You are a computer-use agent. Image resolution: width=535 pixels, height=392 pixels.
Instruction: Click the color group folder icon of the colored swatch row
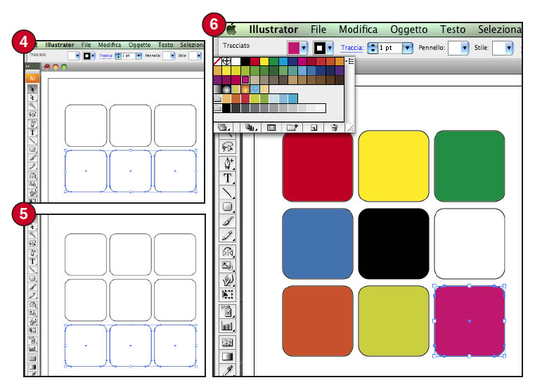[x=218, y=98]
